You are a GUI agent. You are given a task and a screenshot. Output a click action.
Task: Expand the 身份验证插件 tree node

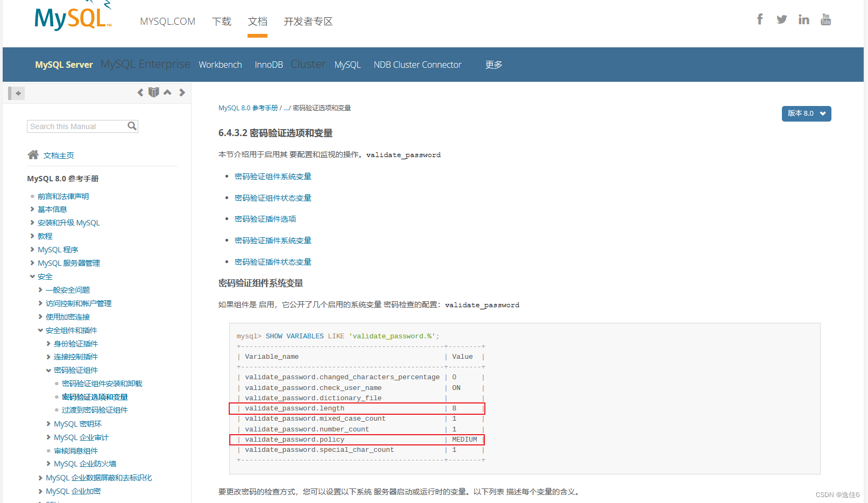pos(48,344)
